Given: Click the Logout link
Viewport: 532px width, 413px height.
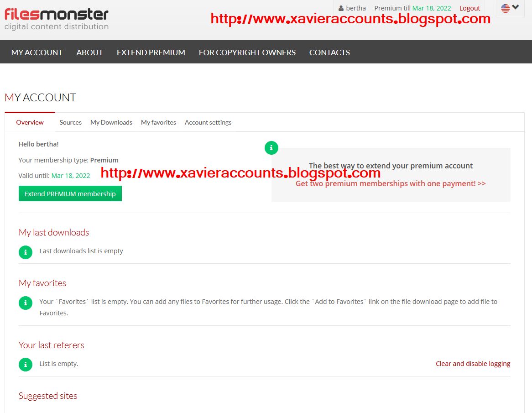Looking at the screenshot, I should pyautogui.click(x=469, y=8).
